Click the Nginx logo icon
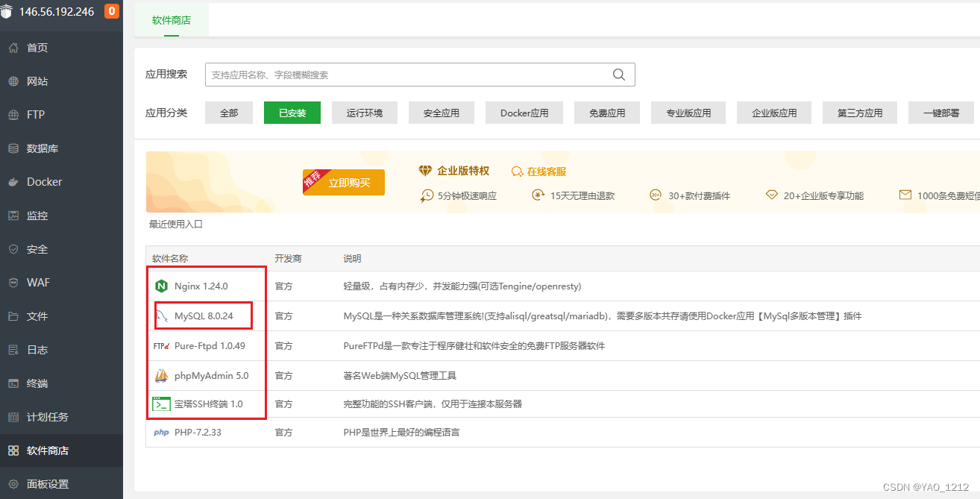The height and width of the screenshot is (499, 980). (x=161, y=286)
